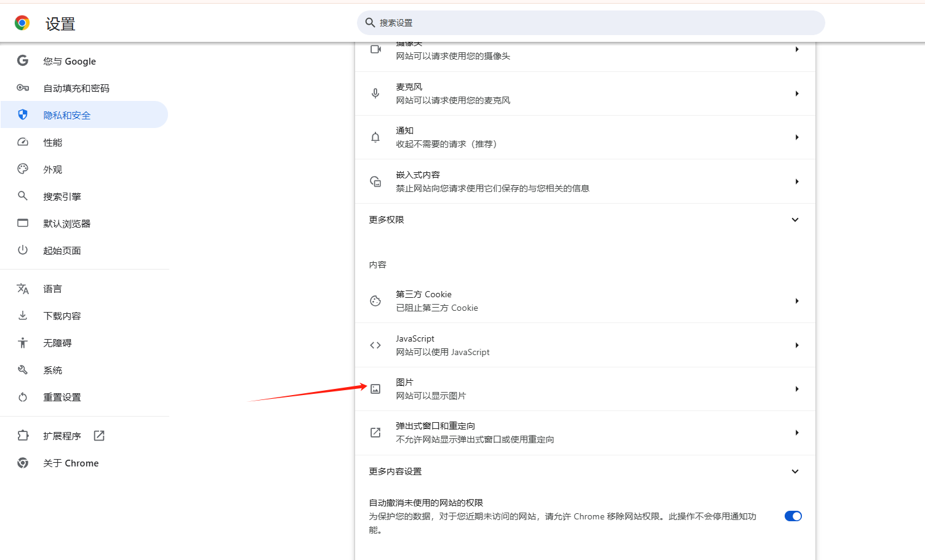The height and width of the screenshot is (560, 925).
Task: Click the external link icon beside 扩展程序
Action: click(99, 436)
